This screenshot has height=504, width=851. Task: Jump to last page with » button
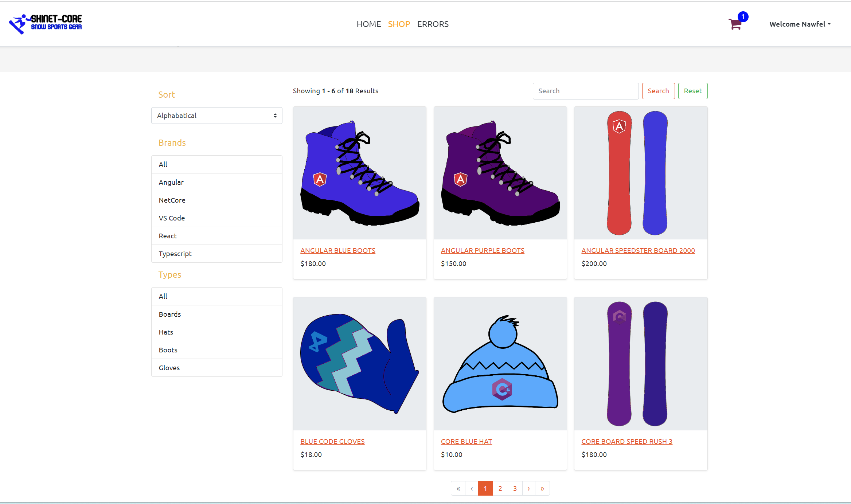542,488
